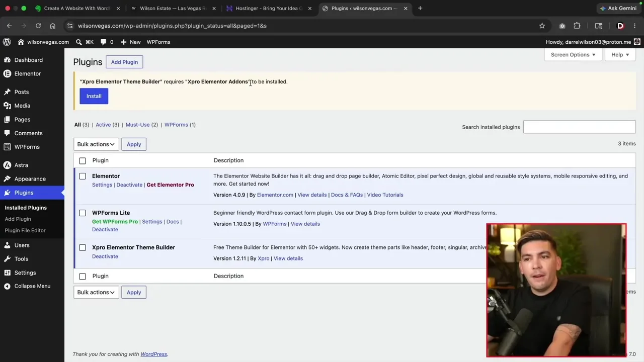The image size is (644, 362).
Task: Deactivate Xpro Elementor Theme Builder
Action: pyautogui.click(x=105, y=256)
